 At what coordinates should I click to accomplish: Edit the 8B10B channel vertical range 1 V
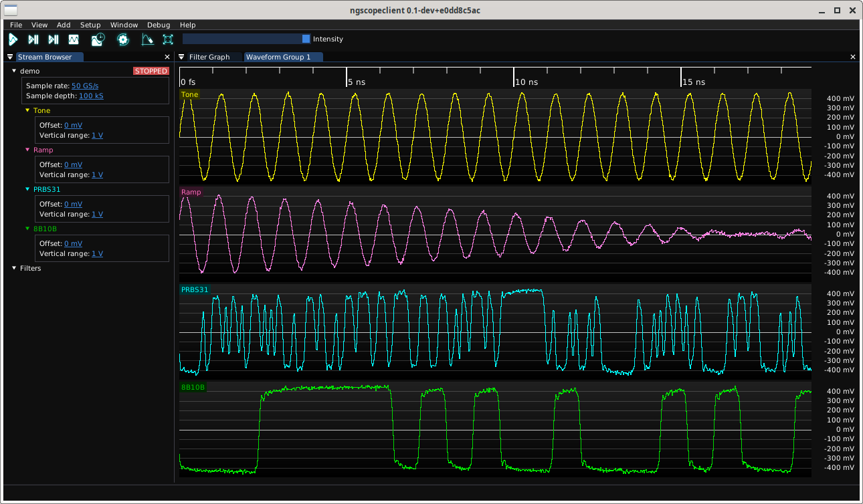97,253
